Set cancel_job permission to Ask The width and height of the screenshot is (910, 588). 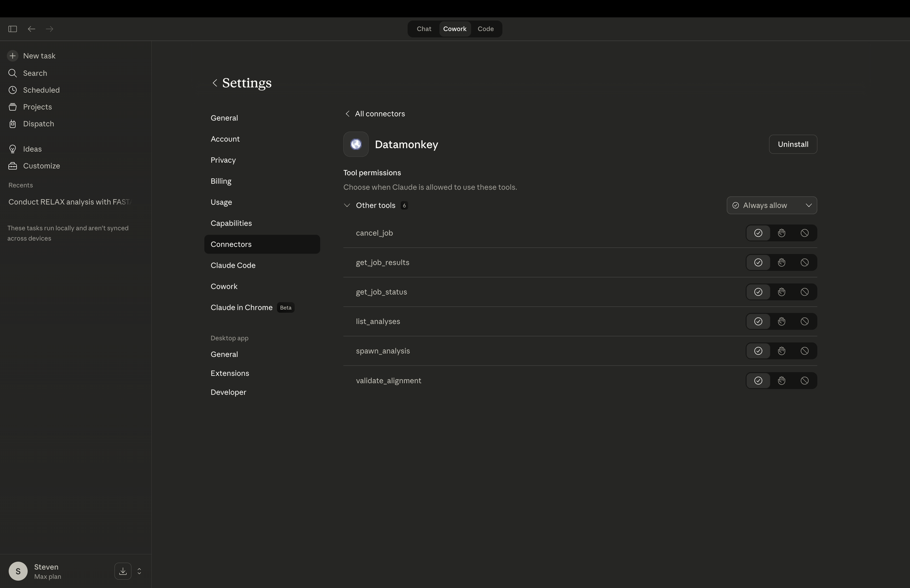(x=781, y=233)
